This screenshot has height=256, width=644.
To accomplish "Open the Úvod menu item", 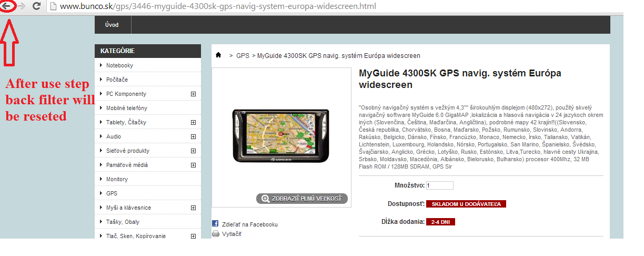I will (x=112, y=25).
